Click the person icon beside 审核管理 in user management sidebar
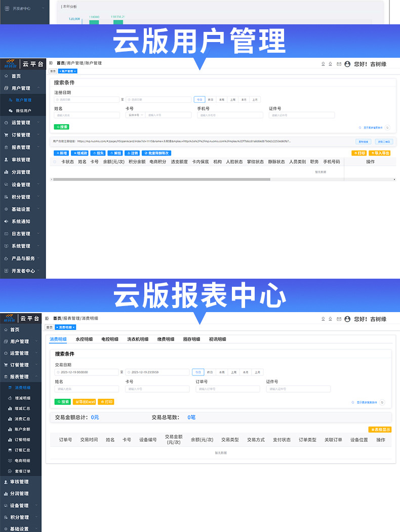This screenshot has height=532, width=400. pyautogui.click(x=6, y=160)
